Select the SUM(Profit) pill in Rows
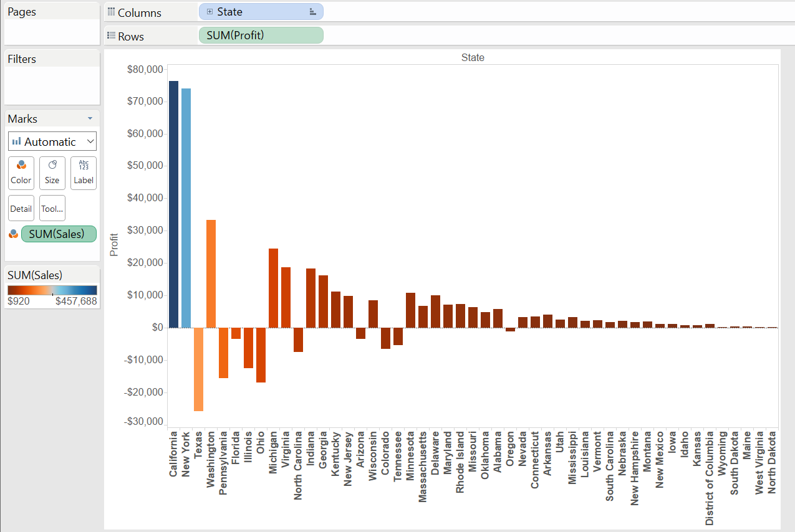The width and height of the screenshot is (795, 532). pos(261,36)
